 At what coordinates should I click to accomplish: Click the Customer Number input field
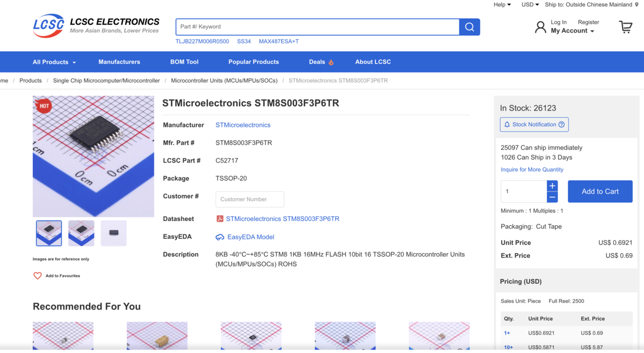(x=250, y=199)
